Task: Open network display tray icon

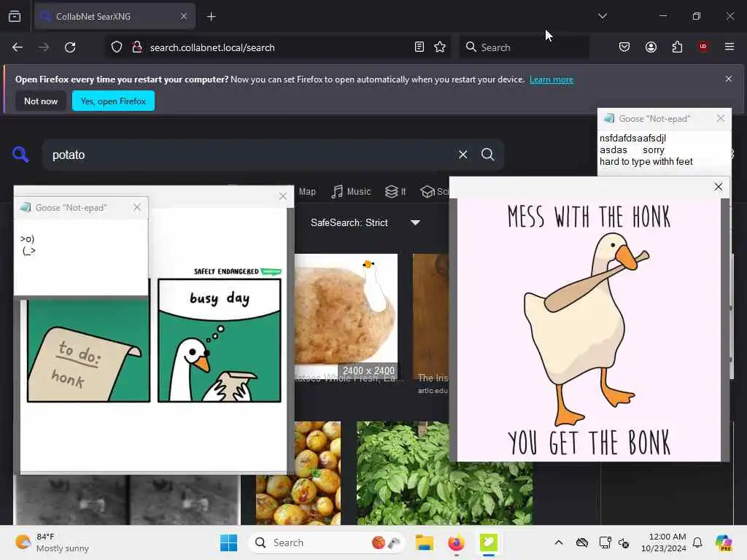Action: [x=605, y=542]
